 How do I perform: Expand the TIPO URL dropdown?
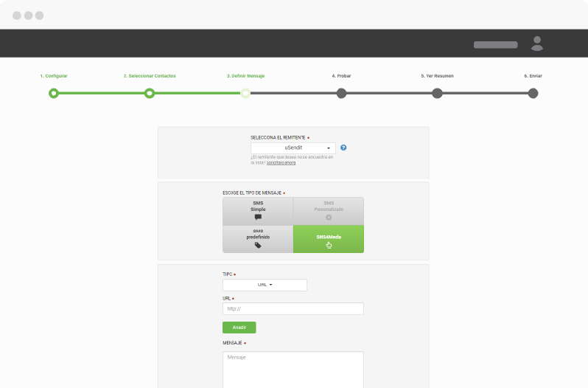point(265,285)
